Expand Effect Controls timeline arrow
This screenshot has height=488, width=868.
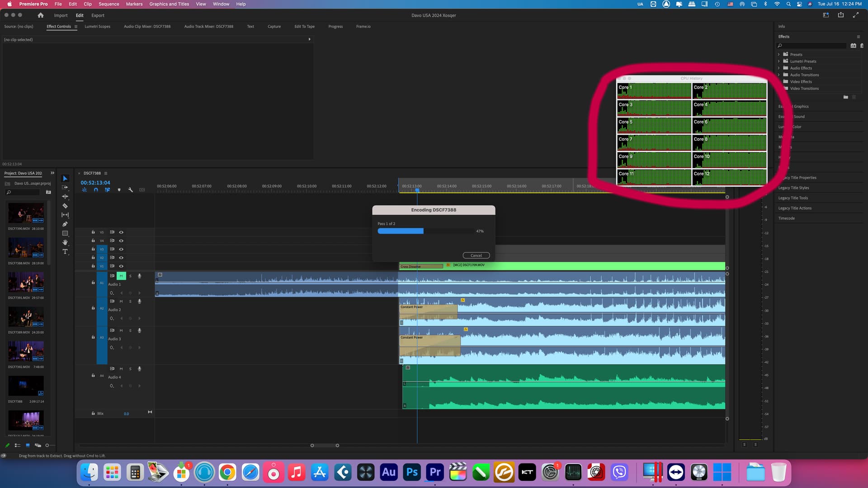click(x=309, y=39)
